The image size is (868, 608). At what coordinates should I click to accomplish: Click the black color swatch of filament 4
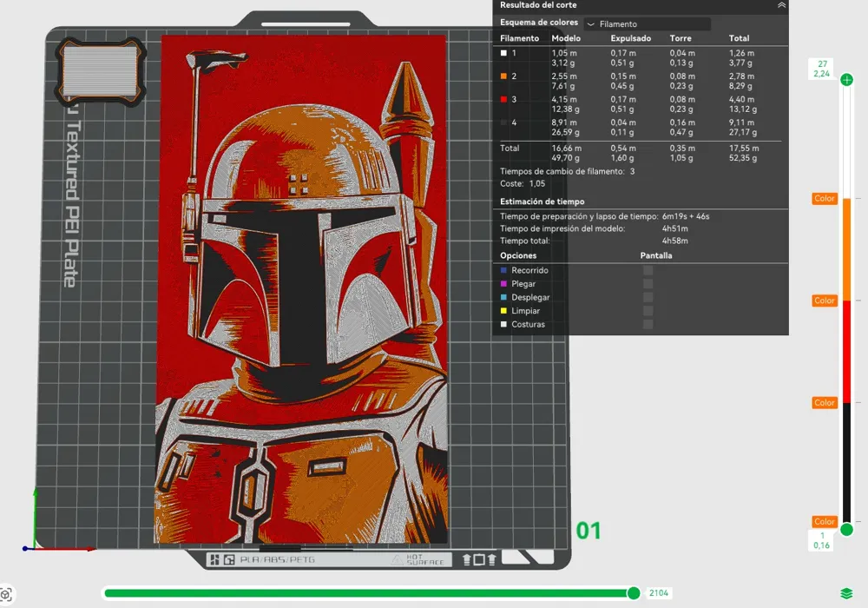point(503,123)
